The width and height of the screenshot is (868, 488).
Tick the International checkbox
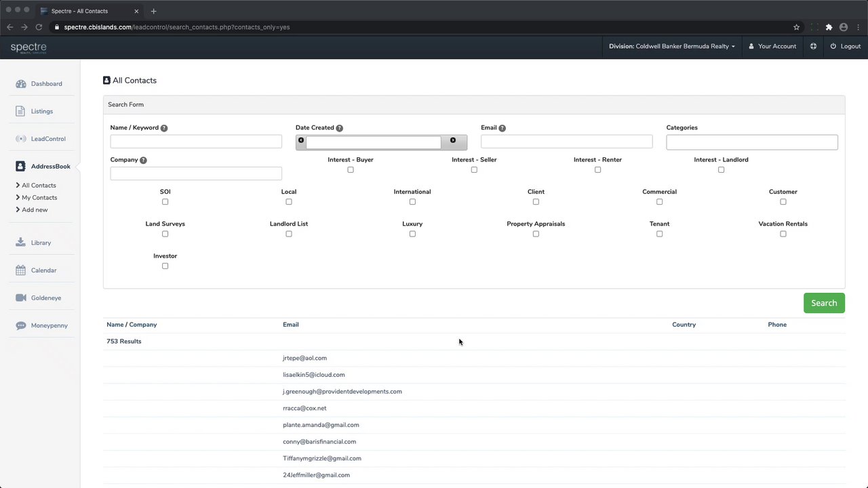pyautogui.click(x=412, y=201)
